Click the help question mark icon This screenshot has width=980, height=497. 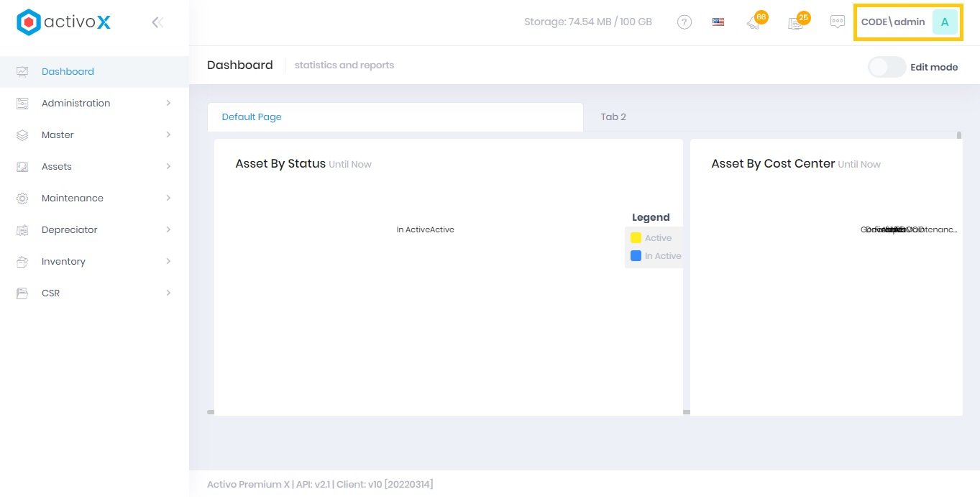tap(684, 22)
